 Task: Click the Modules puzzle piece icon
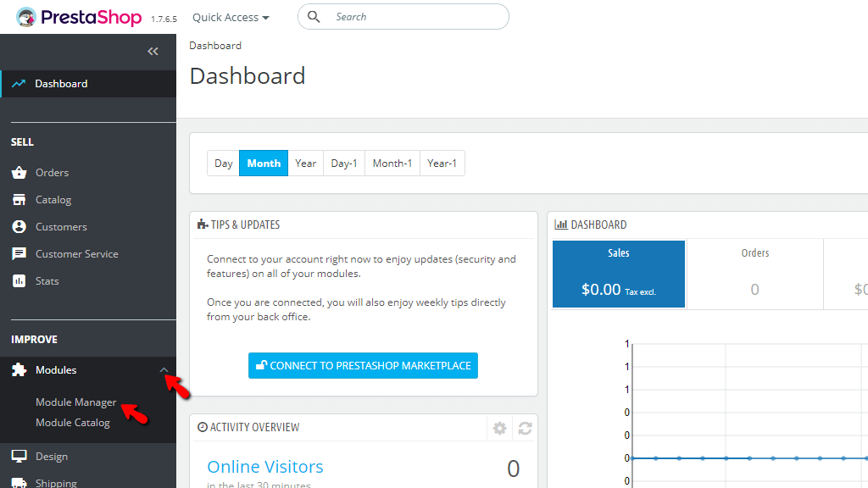(x=19, y=370)
